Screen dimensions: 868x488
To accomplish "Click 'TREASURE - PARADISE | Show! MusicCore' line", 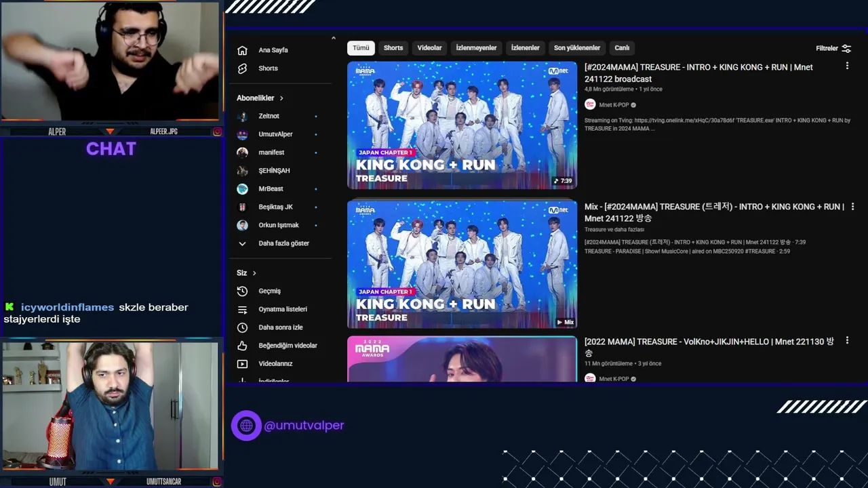I will coord(687,251).
